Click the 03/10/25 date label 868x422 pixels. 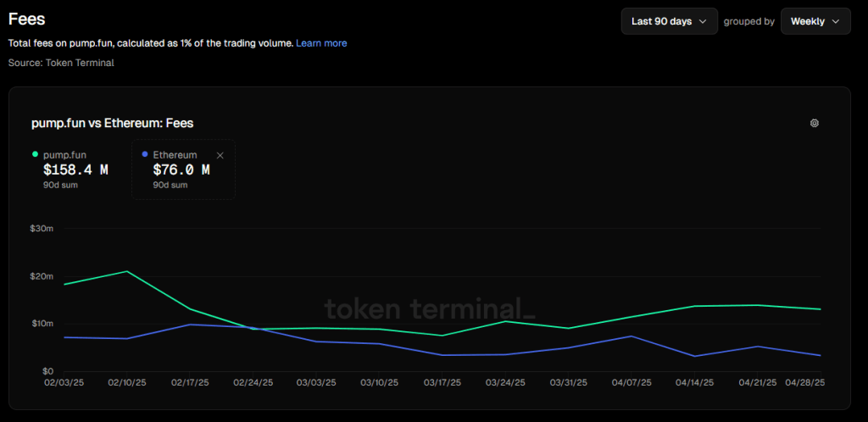pos(379,382)
